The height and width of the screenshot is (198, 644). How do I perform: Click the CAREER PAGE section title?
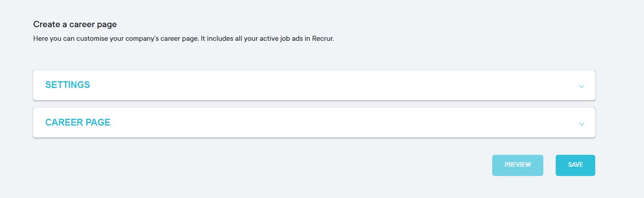[x=78, y=122]
